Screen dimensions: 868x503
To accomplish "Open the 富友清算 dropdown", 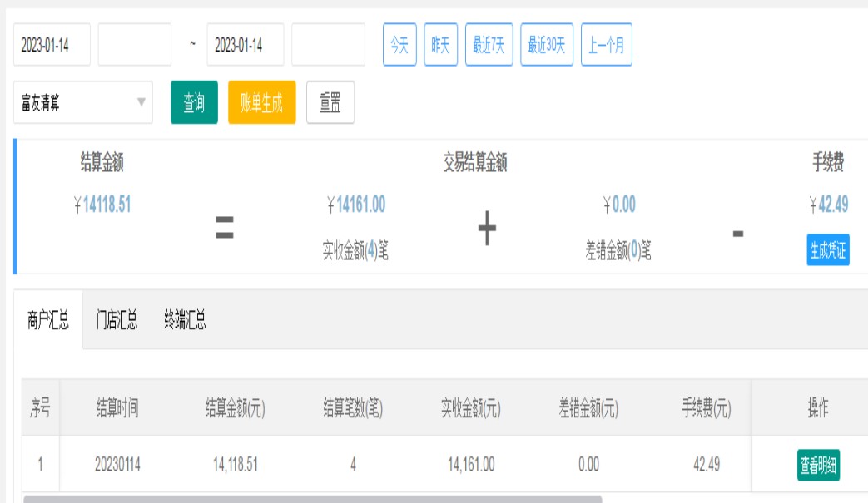I will point(83,102).
